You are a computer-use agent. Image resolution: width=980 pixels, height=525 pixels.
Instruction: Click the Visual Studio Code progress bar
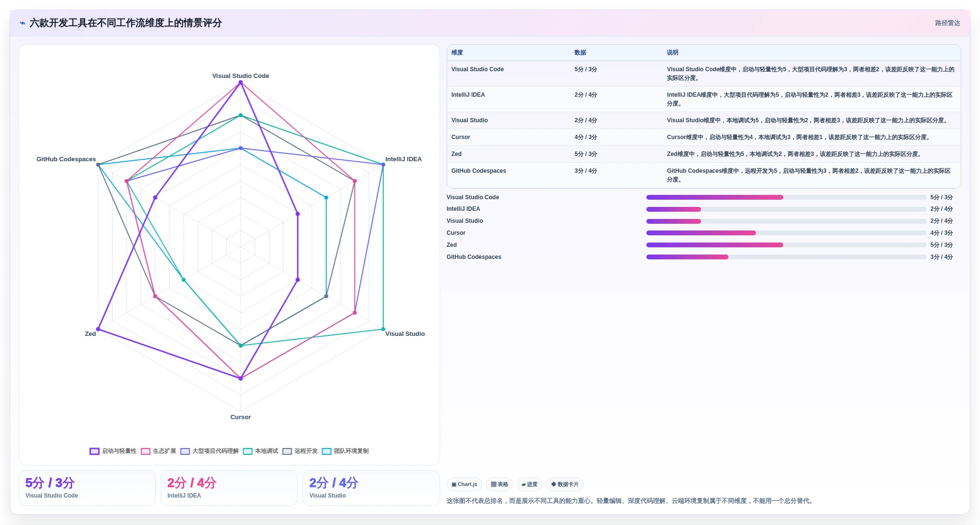[786, 197]
